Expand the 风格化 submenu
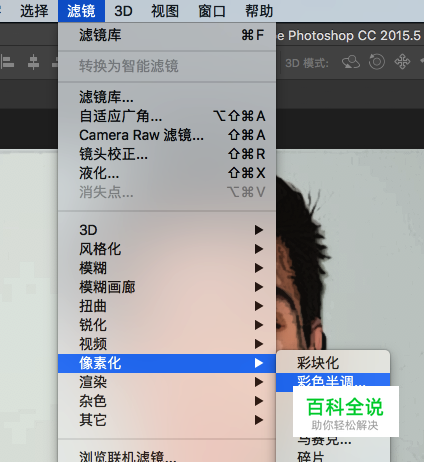424x462 pixels. (x=167, y=249)
